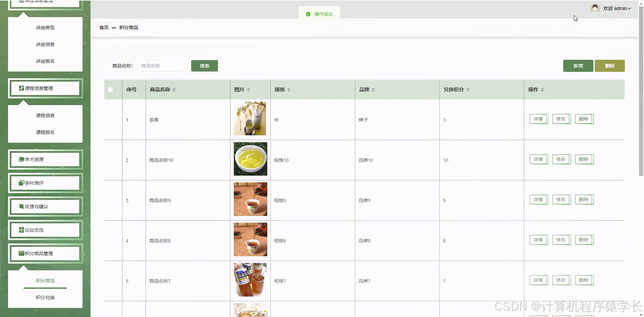Click the olive 删除 batch button
The width and height of the screenshot is (644, 317).
point(609,66)
